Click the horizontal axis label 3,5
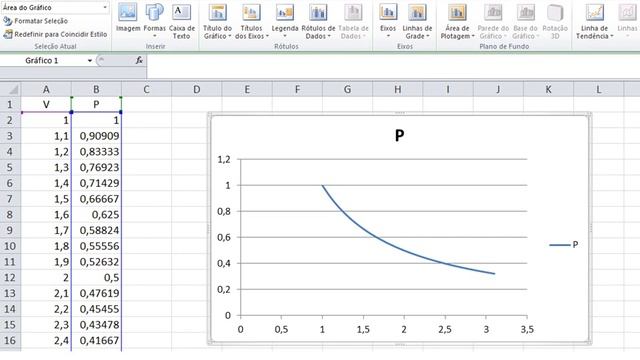 [527, 329]
